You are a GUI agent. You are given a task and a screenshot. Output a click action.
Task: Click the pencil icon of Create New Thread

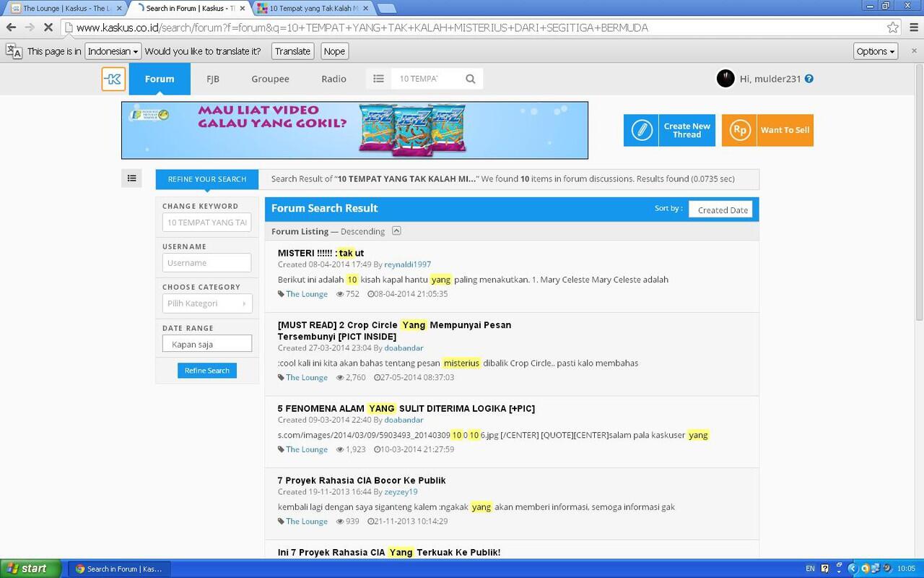641,130
